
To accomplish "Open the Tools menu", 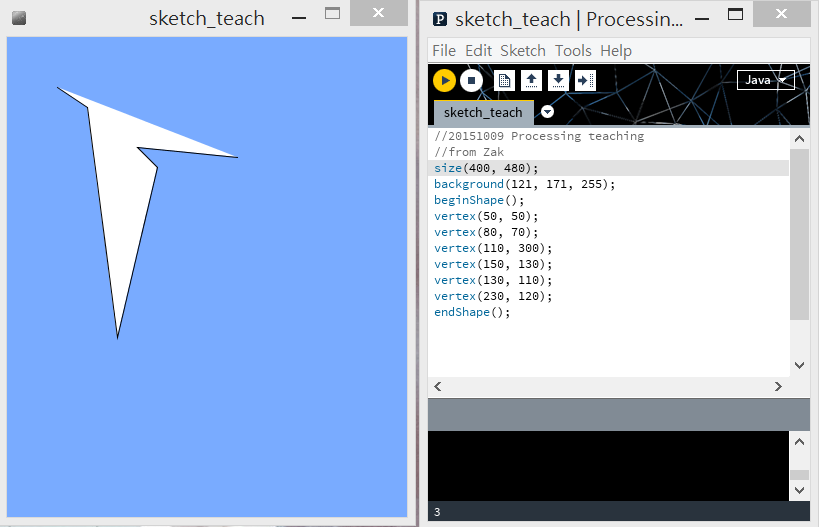I will tap(573, 51).
